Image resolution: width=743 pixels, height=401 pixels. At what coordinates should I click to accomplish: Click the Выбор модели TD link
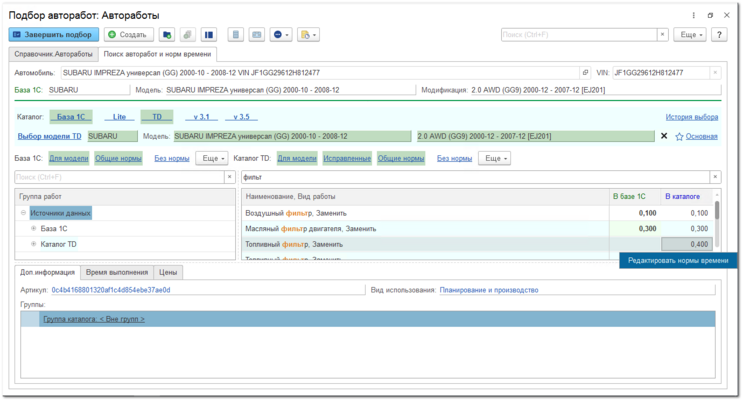coord(49,136)
